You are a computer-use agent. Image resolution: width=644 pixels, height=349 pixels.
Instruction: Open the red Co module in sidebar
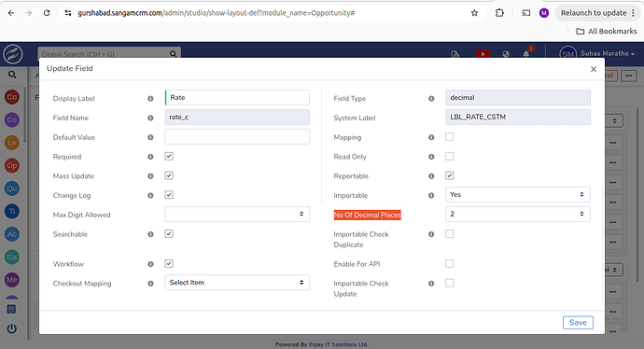[x=12, y=97]
